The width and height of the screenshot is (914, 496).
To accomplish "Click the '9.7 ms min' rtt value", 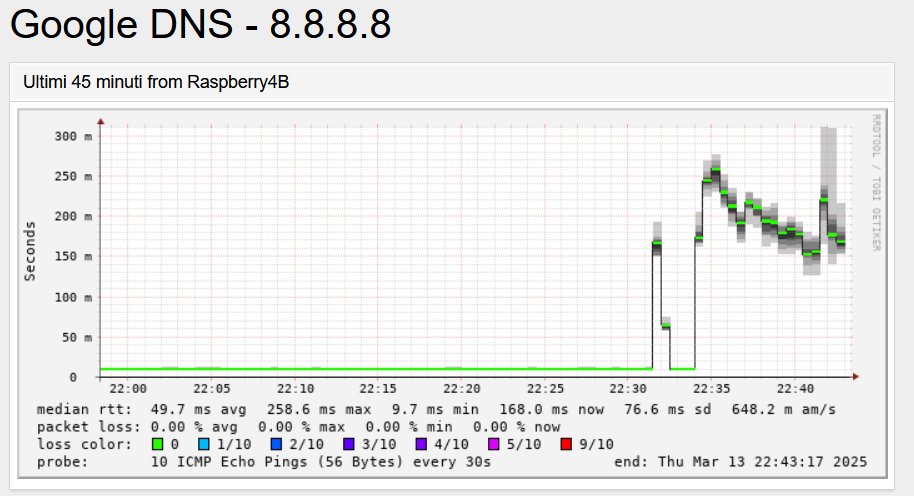I will pyautogui.click(x=435, y=410).
